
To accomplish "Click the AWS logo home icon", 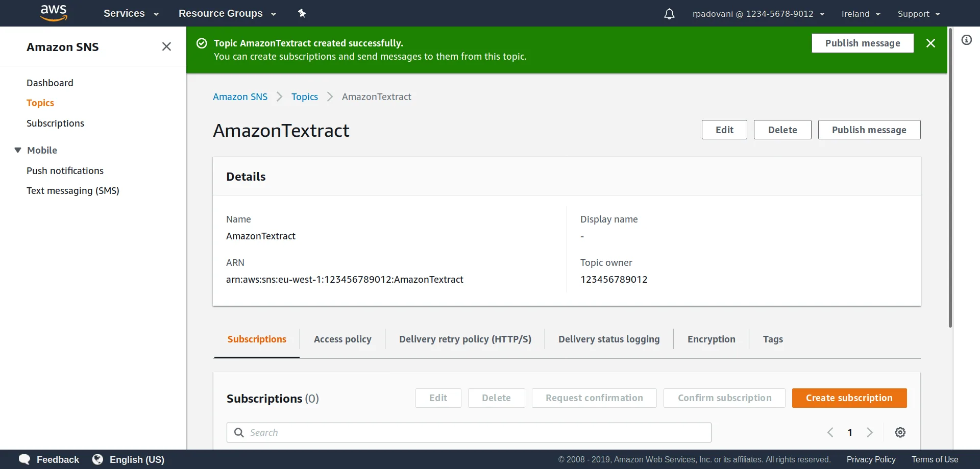I will pyautogui.click(x=54, y=13).
